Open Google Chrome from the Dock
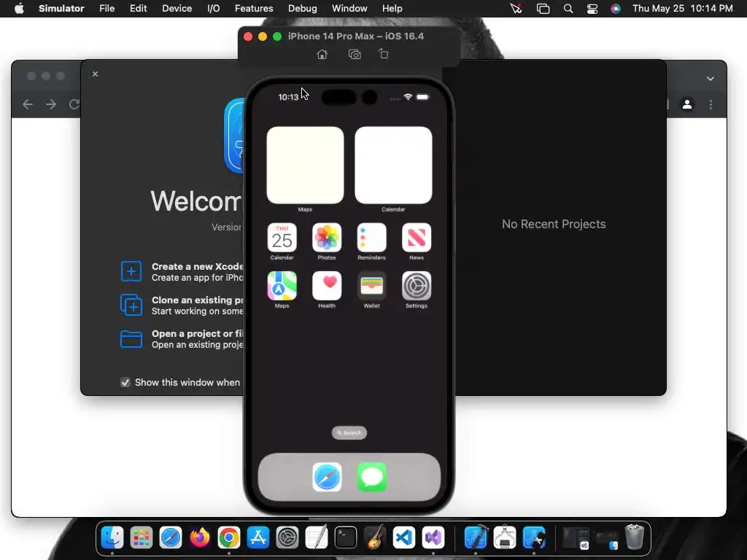Image resolution: width=747 pixels, height=560 pixels. tap(228, 537)
